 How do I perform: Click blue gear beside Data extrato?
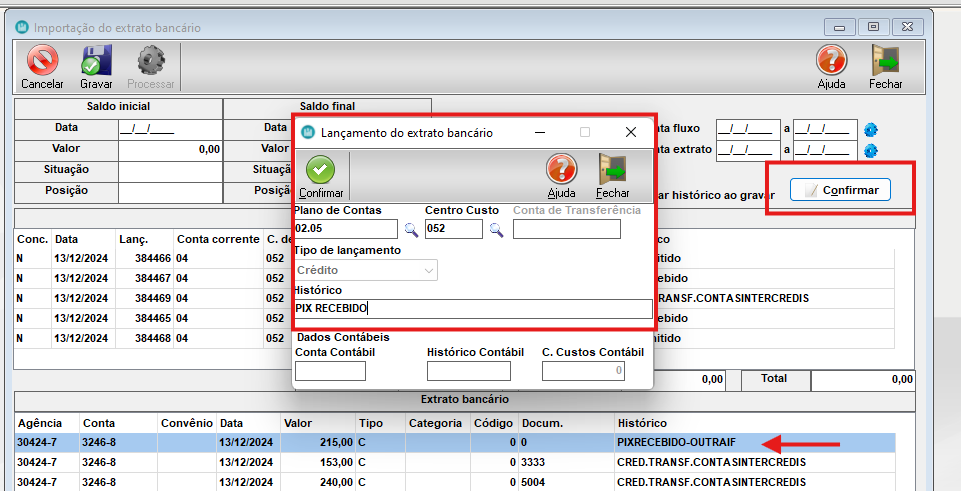click(870, 150)
